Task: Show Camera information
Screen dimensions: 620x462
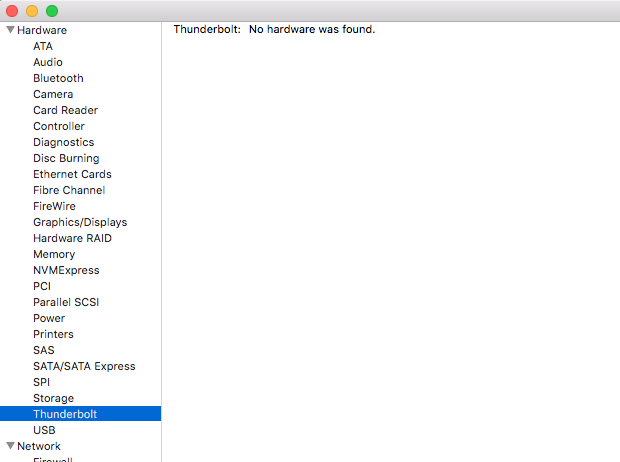Action: (x=53, y=94)
